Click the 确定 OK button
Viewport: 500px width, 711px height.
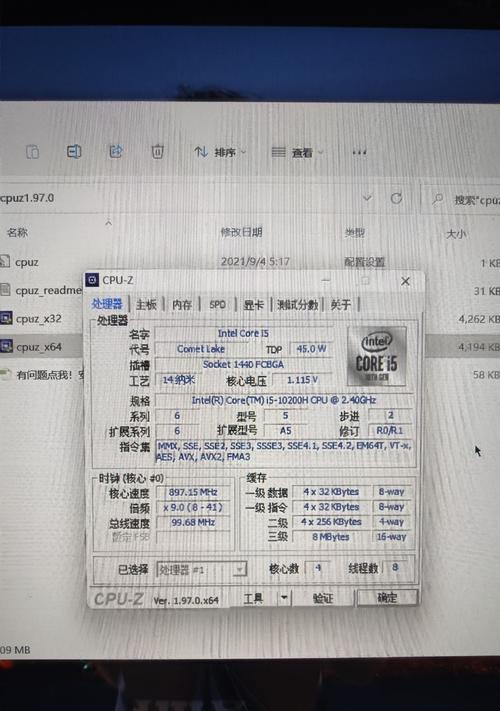click(387, 598)
